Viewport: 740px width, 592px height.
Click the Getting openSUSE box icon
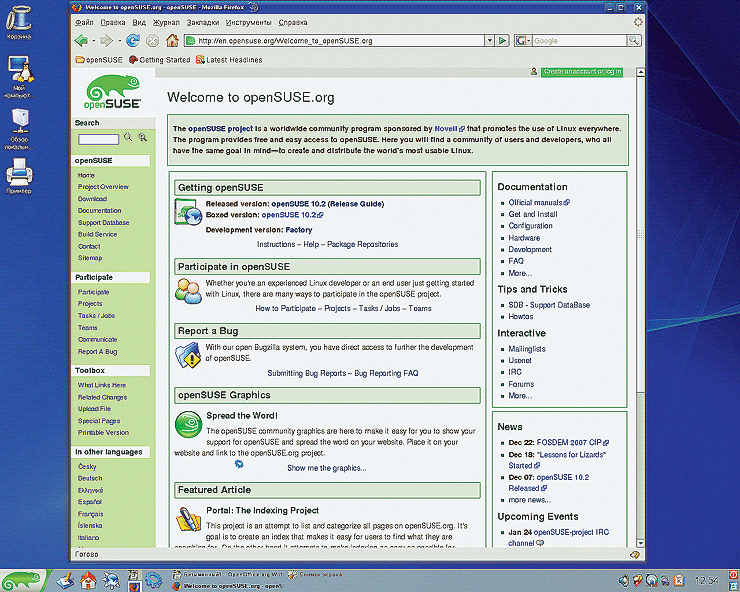(188, 212)
